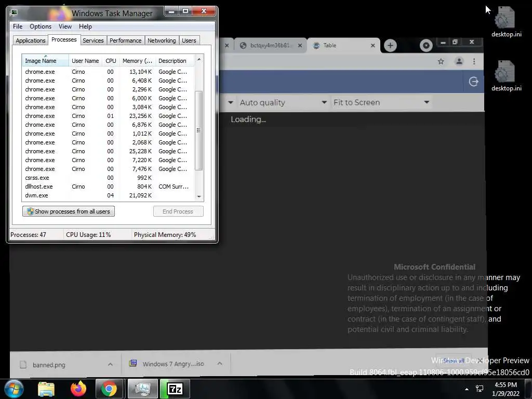
Task: Show hidden system tray icons
Action: tap(467, 389)
